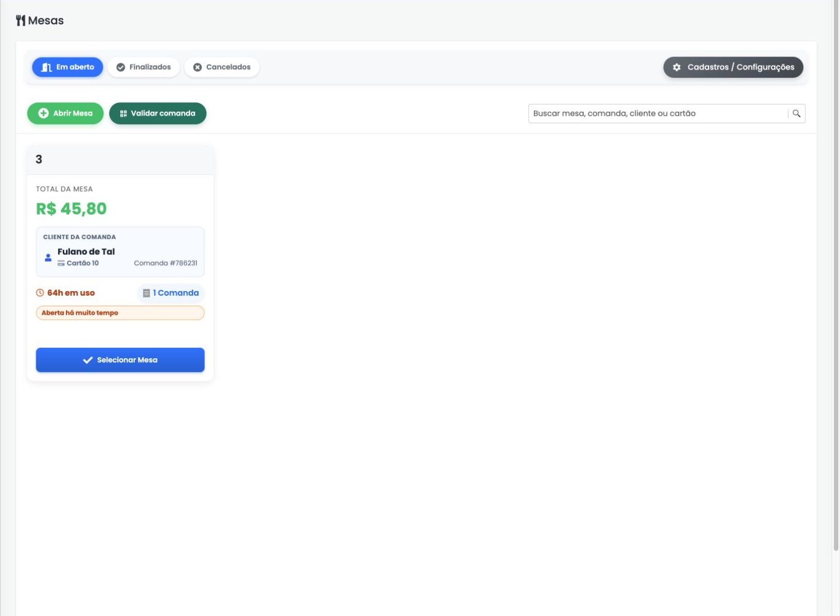Open the 1 Comanda badge

coord(171,293)
